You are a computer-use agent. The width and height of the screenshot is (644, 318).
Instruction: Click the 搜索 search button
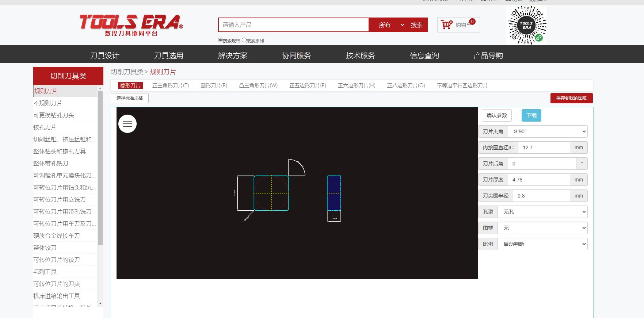pos(416,25)
